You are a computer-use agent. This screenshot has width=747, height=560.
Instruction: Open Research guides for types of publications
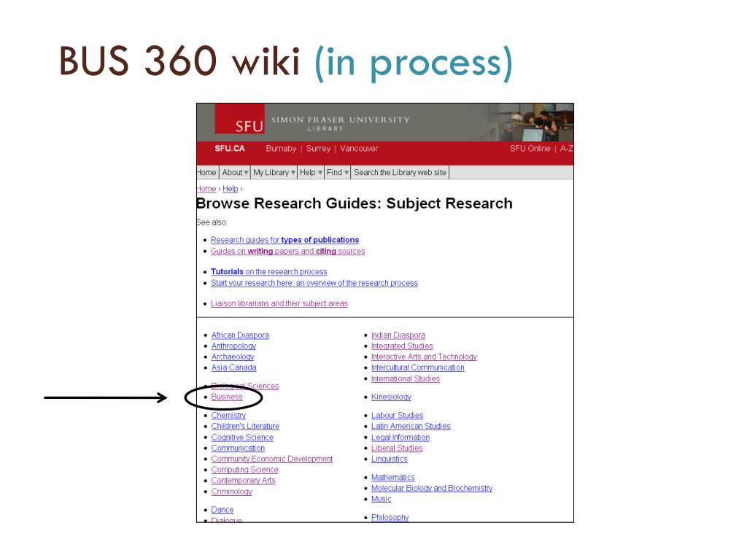(285, 240)
